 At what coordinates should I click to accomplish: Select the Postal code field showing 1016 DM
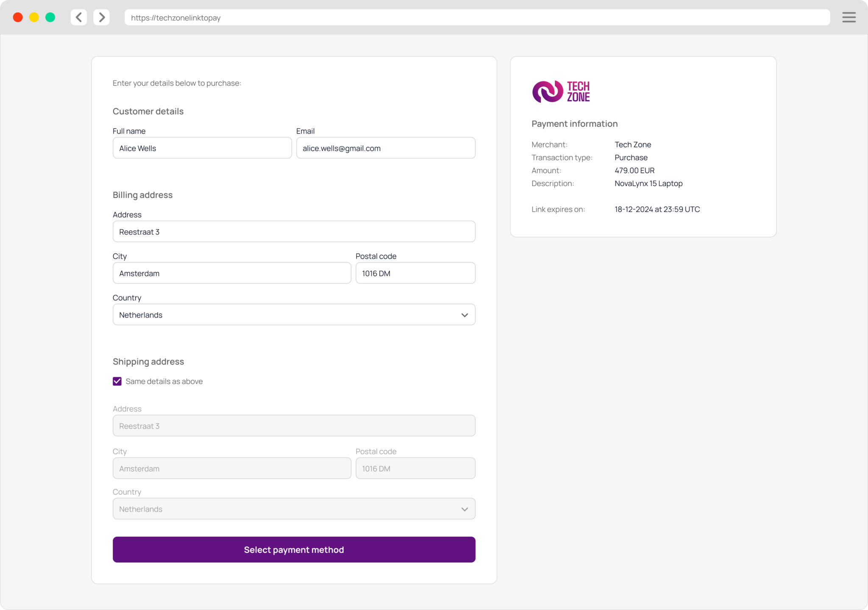[415, 273]
